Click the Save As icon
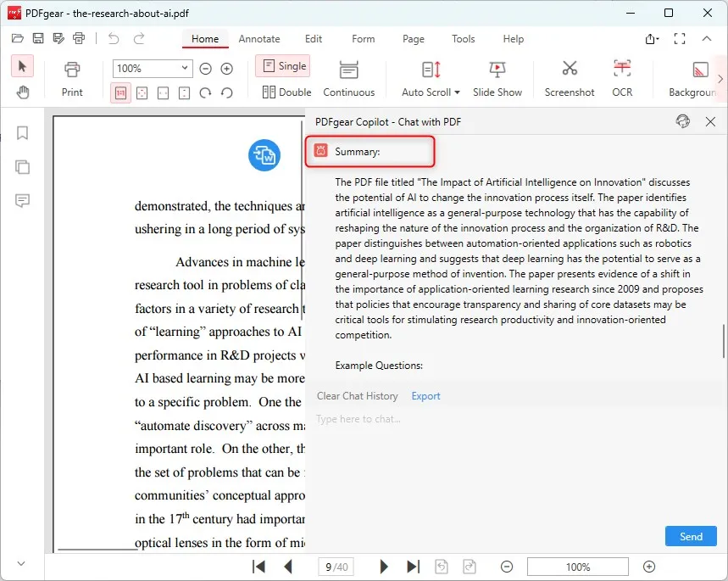Viewport: 728px width, 581px height. (58, 38)
